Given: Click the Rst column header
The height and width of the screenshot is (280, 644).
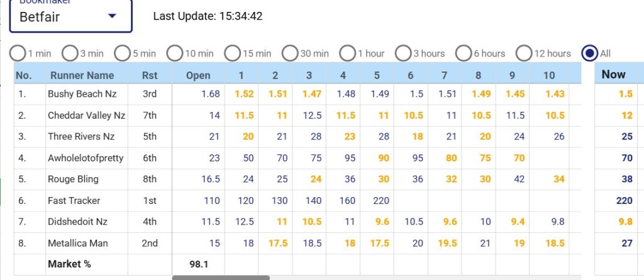Looking at the screenshot, I should pyautogui.click(x=149, y=75).
